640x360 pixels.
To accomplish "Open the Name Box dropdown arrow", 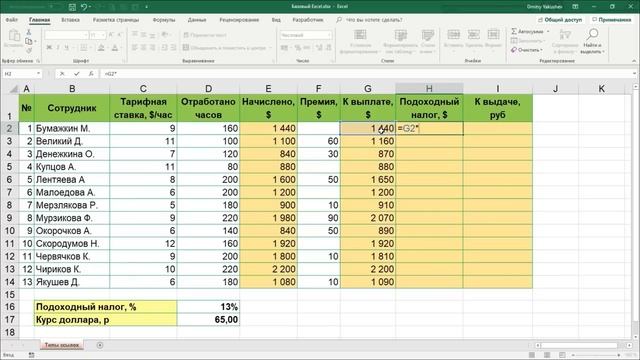I will click(38, 73).
